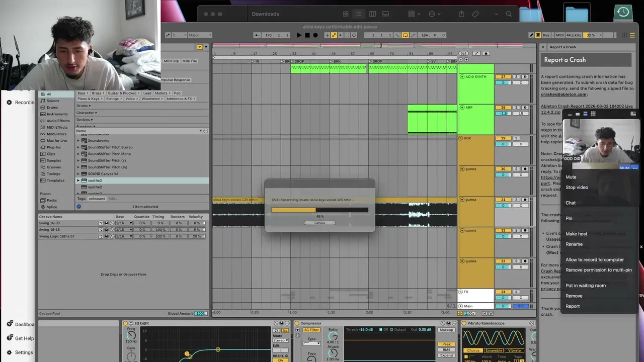
Task: Select Tunings in browser sidebar
Action: pos(53,174)
